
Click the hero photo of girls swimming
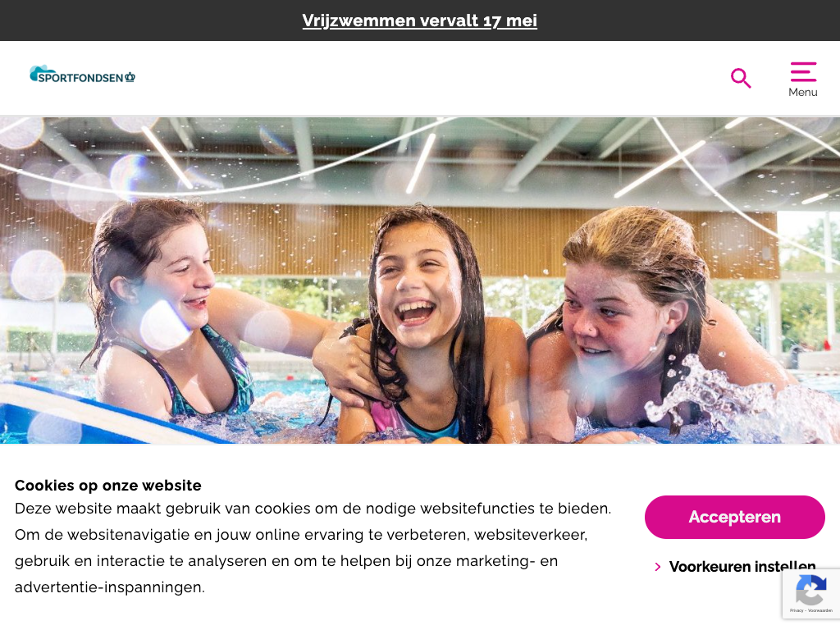tap(420, 281)
